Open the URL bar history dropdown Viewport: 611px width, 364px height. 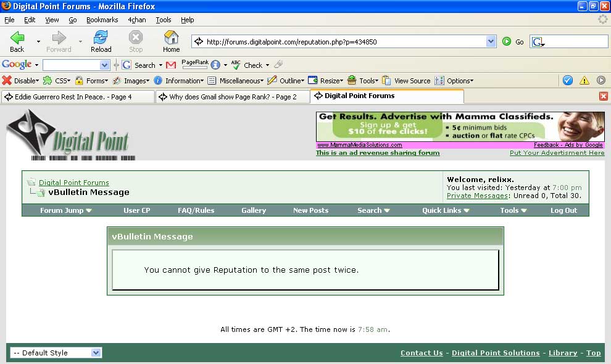491,41
